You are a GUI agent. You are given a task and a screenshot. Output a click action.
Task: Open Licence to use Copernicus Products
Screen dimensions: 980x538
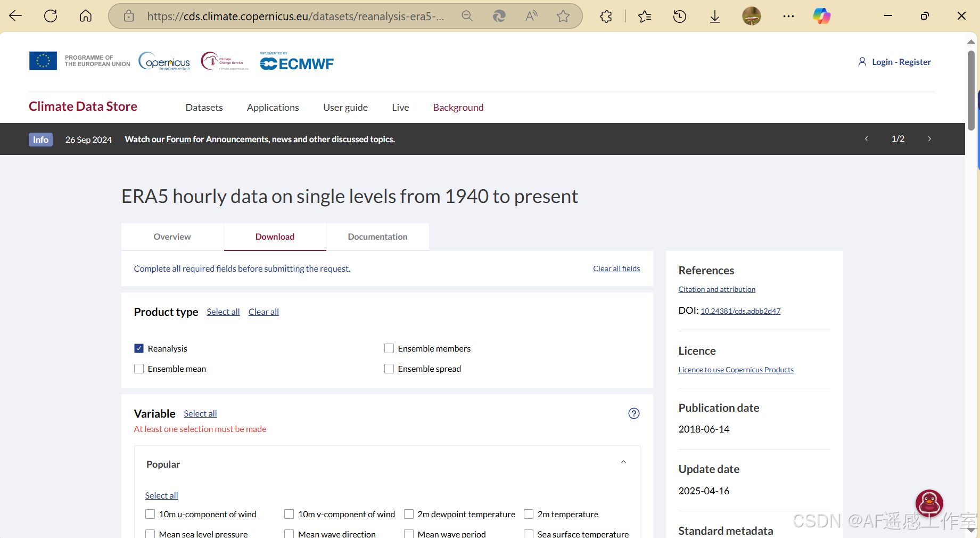pos(736,370)
